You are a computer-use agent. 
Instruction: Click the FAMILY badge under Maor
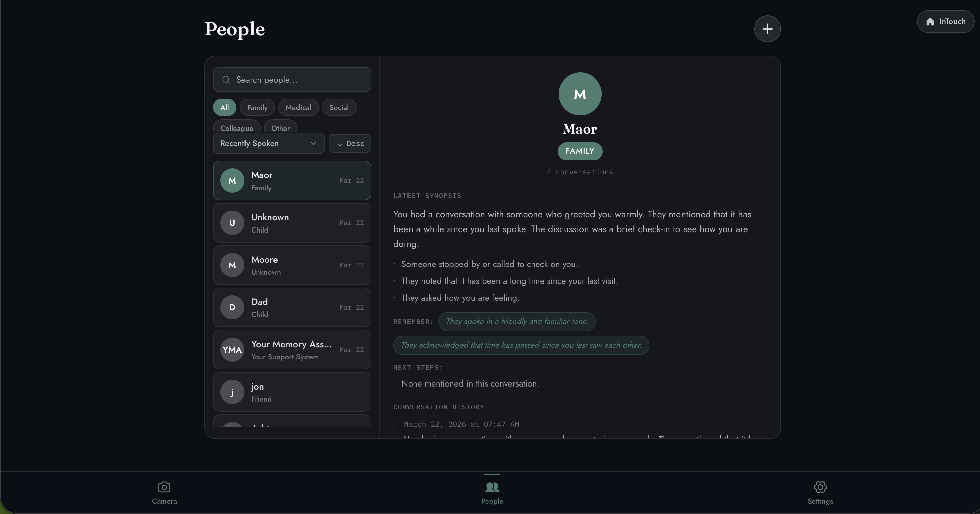(580, 151)
